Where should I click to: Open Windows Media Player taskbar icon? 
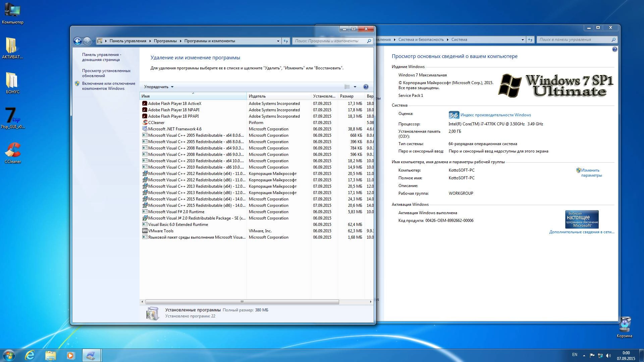[x=70, y=355]
